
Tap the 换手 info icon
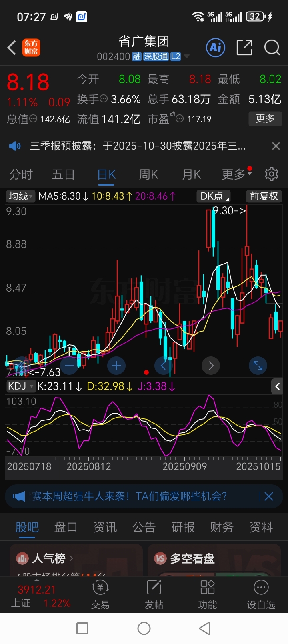tap(104, 98)
